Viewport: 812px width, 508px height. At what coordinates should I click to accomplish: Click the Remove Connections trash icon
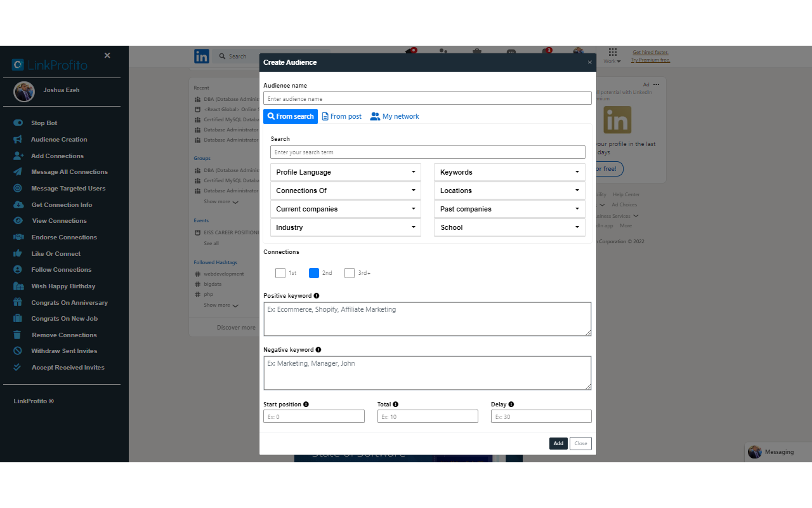pos(18,335)
